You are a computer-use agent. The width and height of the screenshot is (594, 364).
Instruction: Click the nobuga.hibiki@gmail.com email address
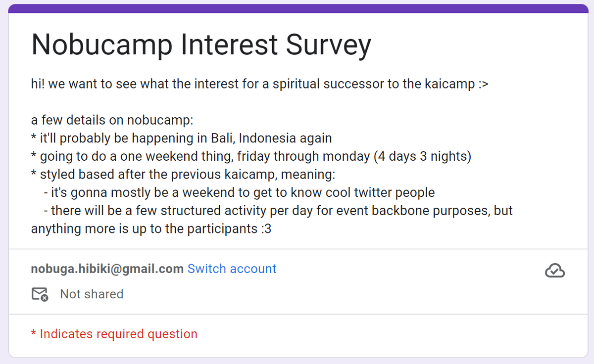click(107, 269)
